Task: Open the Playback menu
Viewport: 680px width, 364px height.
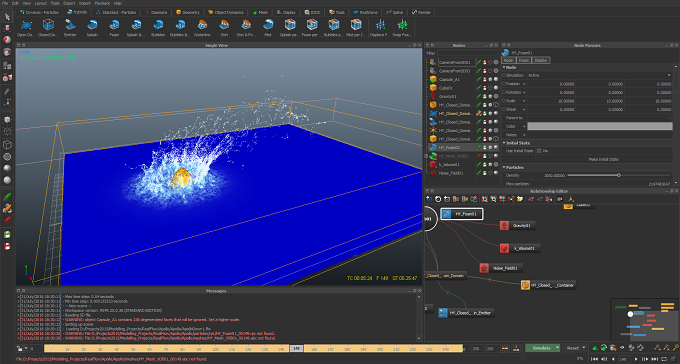Action: (x=102, y=3)
